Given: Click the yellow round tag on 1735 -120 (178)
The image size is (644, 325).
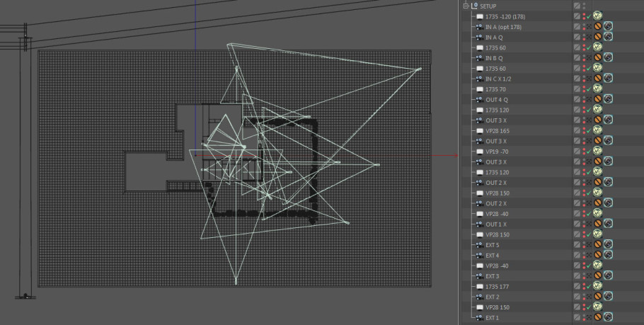Looking at the screenshot, I should point(597,16).
